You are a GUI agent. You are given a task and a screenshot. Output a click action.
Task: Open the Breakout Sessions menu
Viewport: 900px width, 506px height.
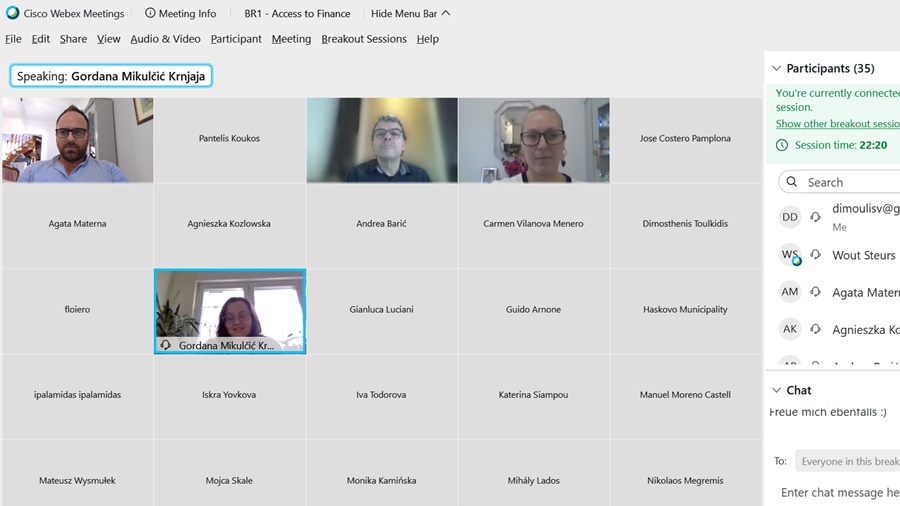tap(364, 39)
